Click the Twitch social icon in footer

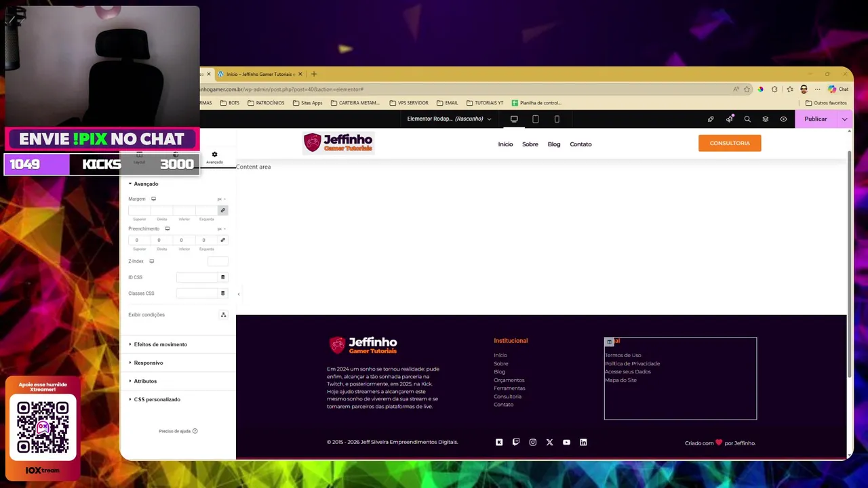(516, 443)
